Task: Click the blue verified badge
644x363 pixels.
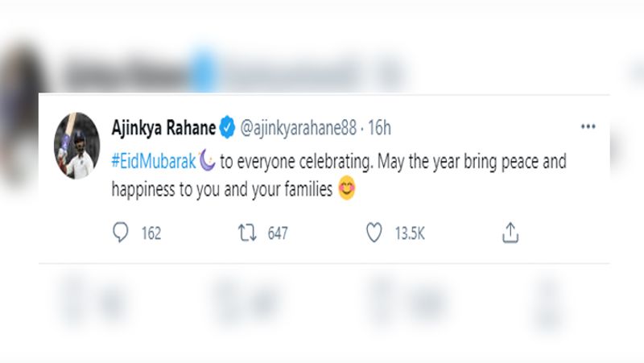Action: point(227,127)
